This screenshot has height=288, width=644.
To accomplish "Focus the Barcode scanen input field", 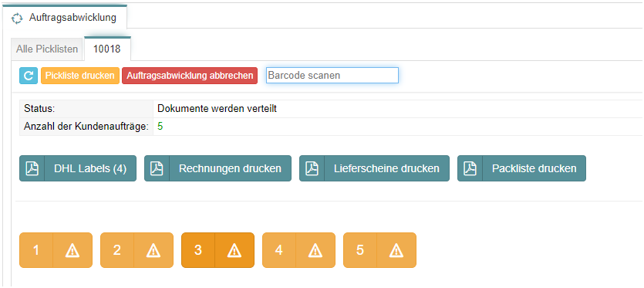I will click(332, 76).
